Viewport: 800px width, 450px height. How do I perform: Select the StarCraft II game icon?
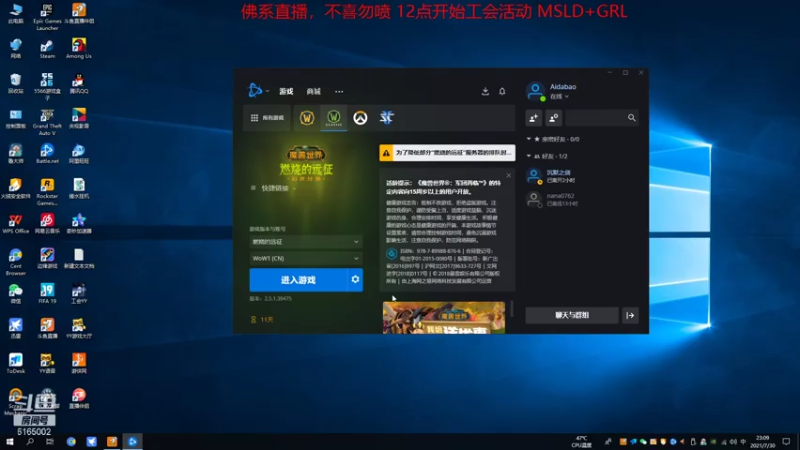pyautogui.click(x=387, y=118)
